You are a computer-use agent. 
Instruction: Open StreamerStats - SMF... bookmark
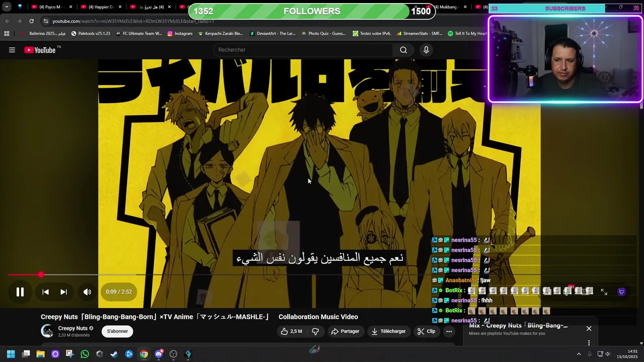point(419,34)
